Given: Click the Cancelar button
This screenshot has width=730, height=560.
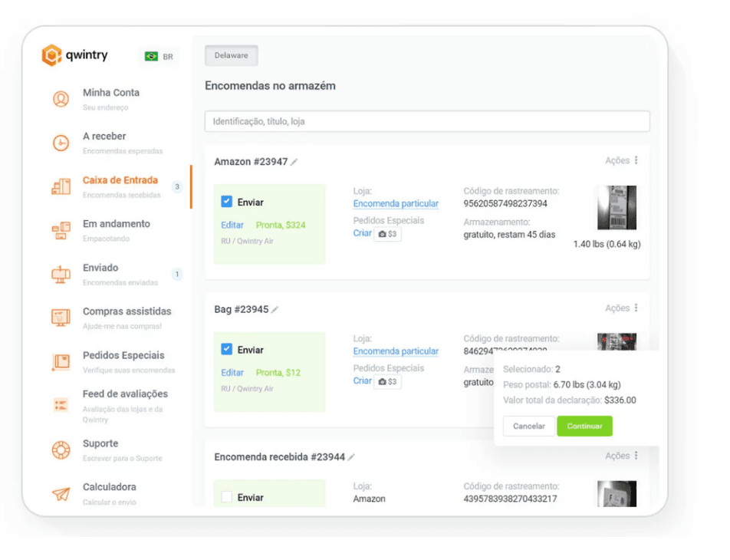Looking at the screenshot, I should coord(528,426).
